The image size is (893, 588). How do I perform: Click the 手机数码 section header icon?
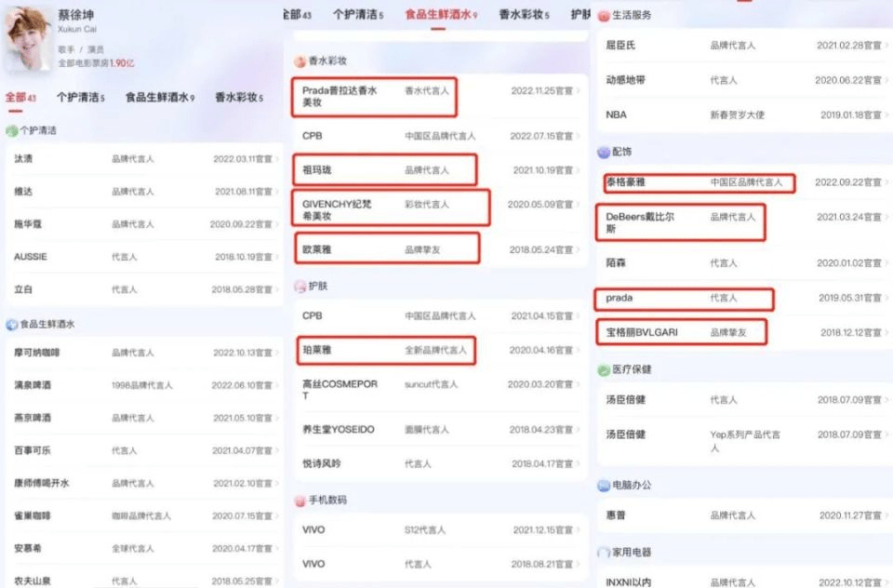click(300, 501)
